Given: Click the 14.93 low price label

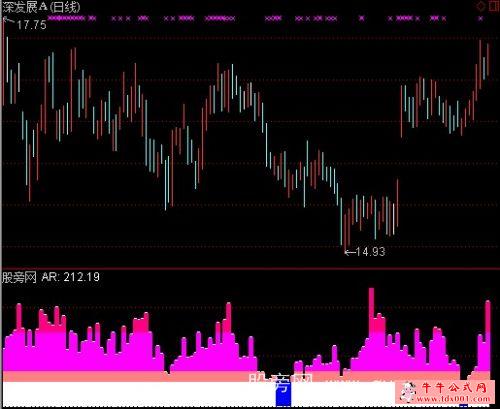Looking at the screenshot, I should tap(370, 252).
